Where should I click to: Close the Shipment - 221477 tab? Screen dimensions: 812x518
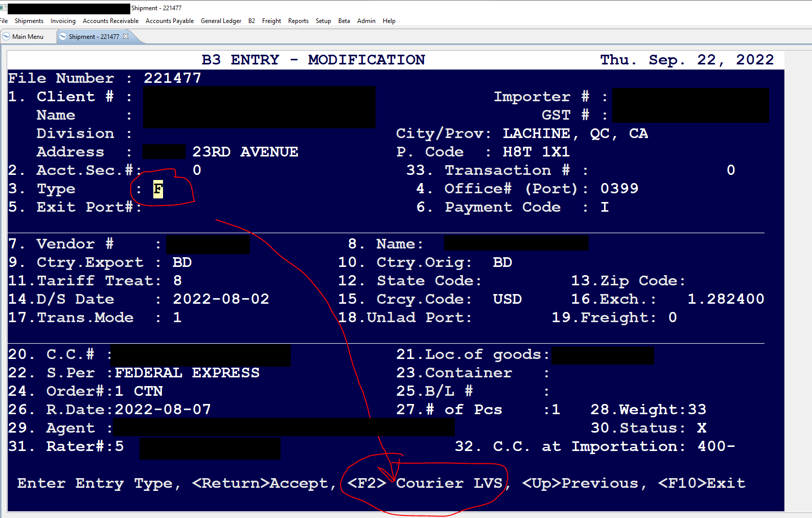click(126, 36)
